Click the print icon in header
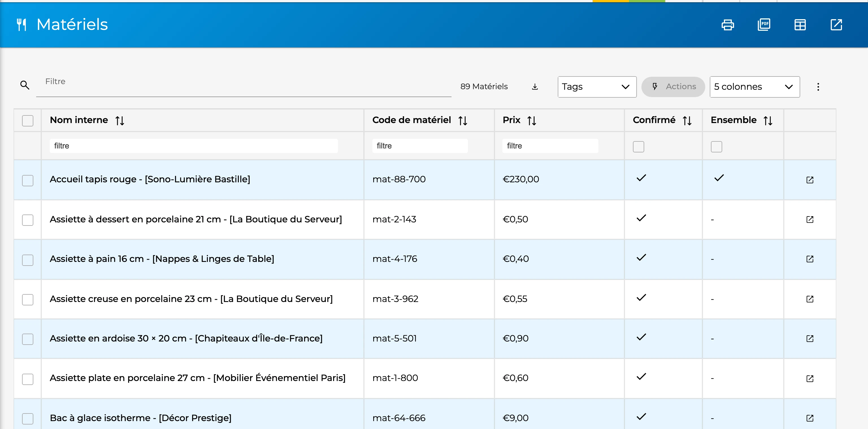 [728, 25]
